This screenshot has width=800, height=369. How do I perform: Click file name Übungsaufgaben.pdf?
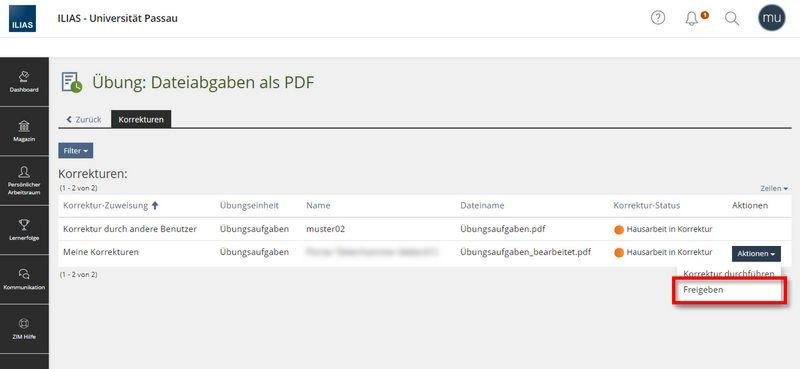(503, 229)
